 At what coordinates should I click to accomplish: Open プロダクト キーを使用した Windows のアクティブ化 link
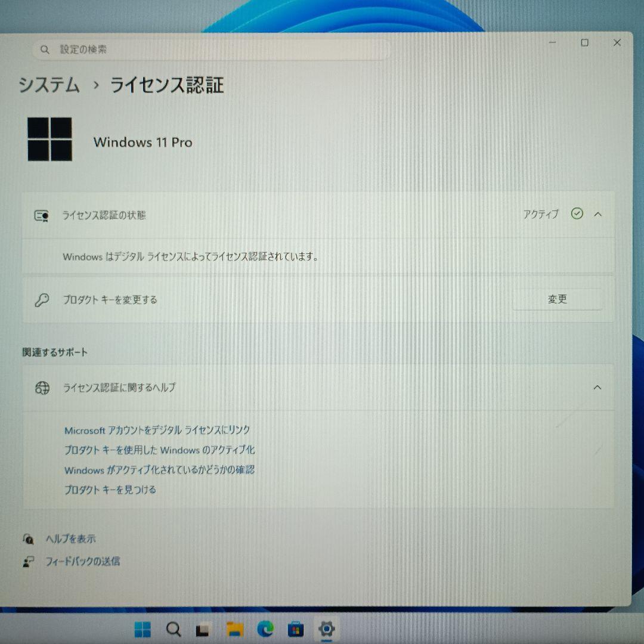(x=160, y=450)
